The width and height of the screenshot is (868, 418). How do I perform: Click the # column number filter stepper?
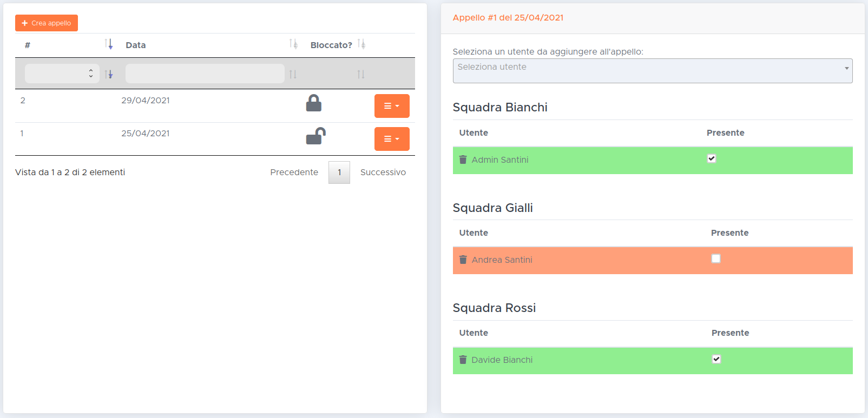[x=91, y=74]
